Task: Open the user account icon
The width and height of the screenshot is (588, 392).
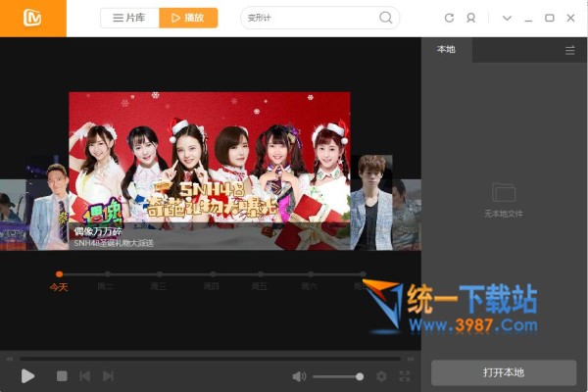Action: [x=471, y=18]
